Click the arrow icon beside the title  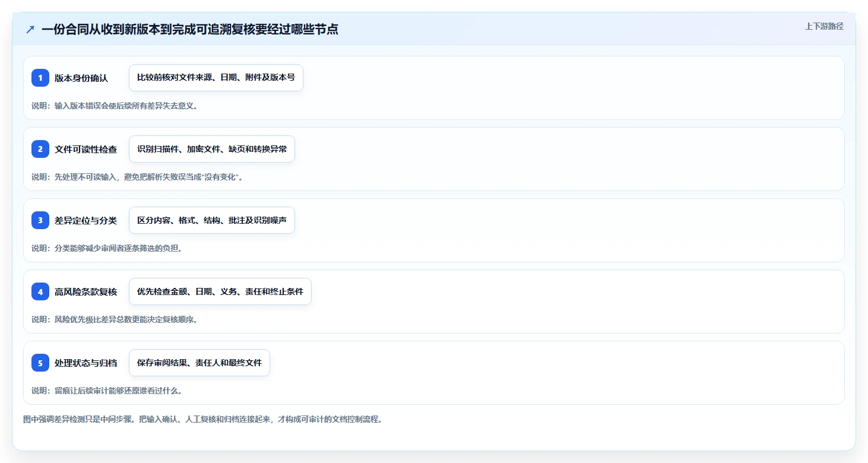[30, 29]
